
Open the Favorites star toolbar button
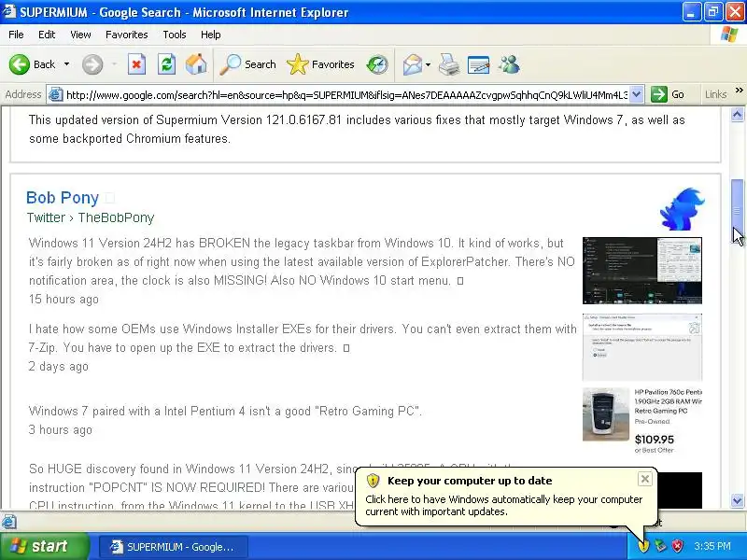pos(320,64)
